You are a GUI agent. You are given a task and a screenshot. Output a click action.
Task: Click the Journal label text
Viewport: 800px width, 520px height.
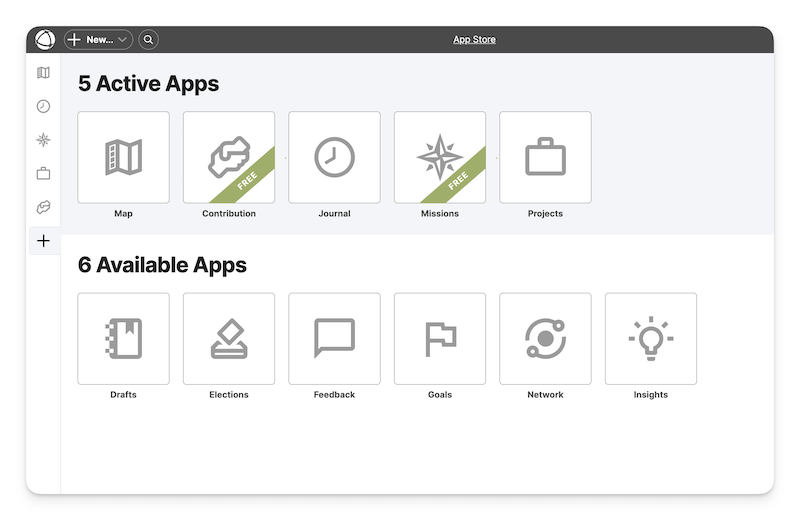(x=334, y=213)
